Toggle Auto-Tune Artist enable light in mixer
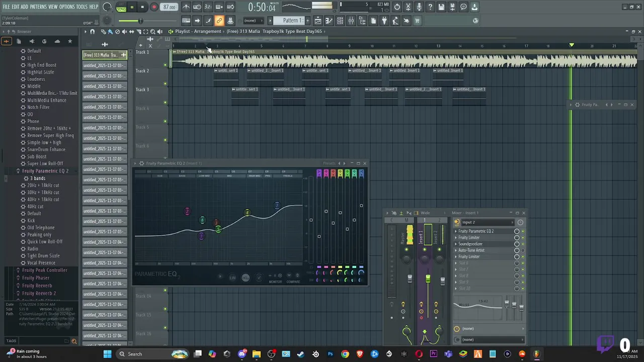Viewport: 644px width, 362px height. [x=523, y=250]
